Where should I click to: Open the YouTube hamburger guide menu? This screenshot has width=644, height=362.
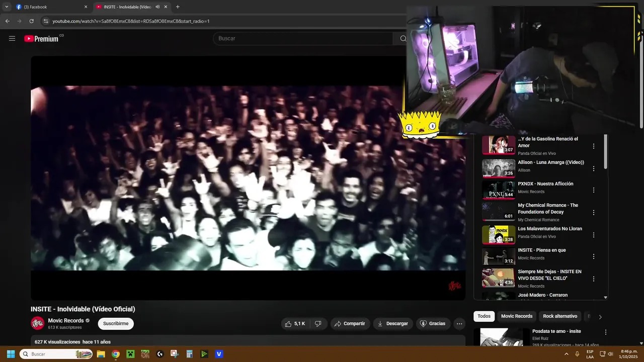click(12, 39)
